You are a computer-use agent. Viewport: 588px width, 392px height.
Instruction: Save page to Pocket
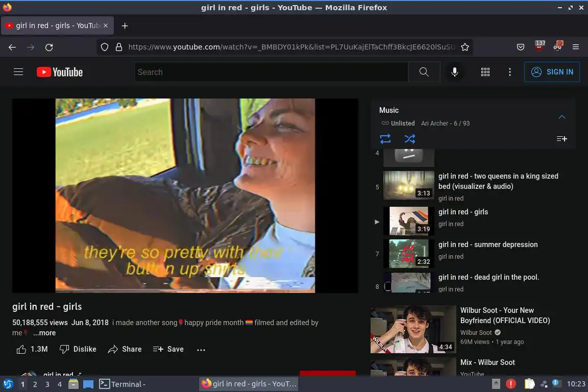pos(521,47)
